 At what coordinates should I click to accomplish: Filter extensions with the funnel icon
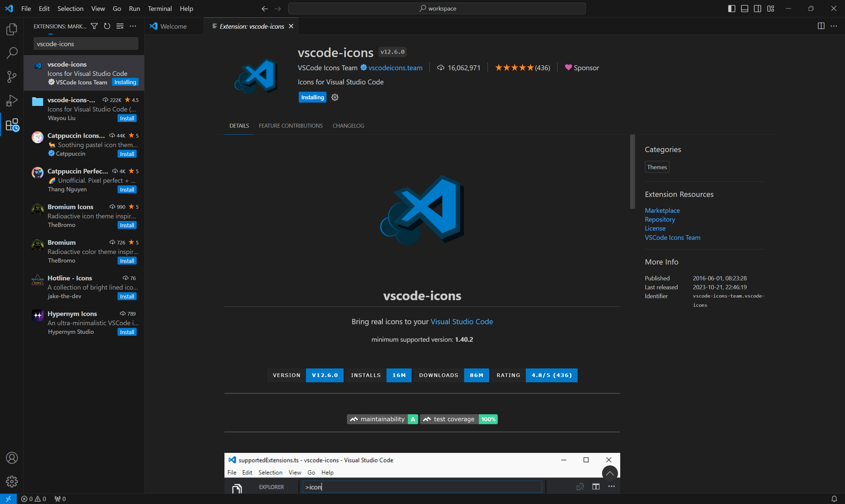(94, 26)
